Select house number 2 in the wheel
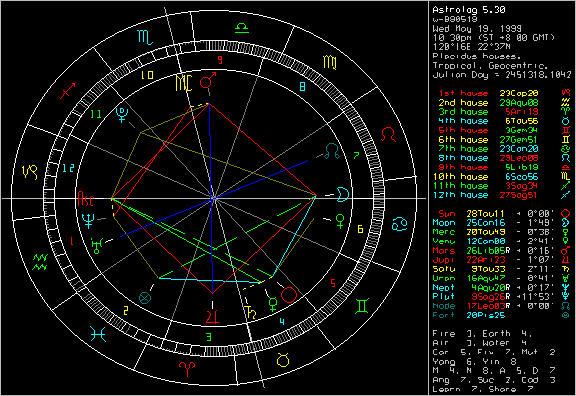 pos(126,311)
